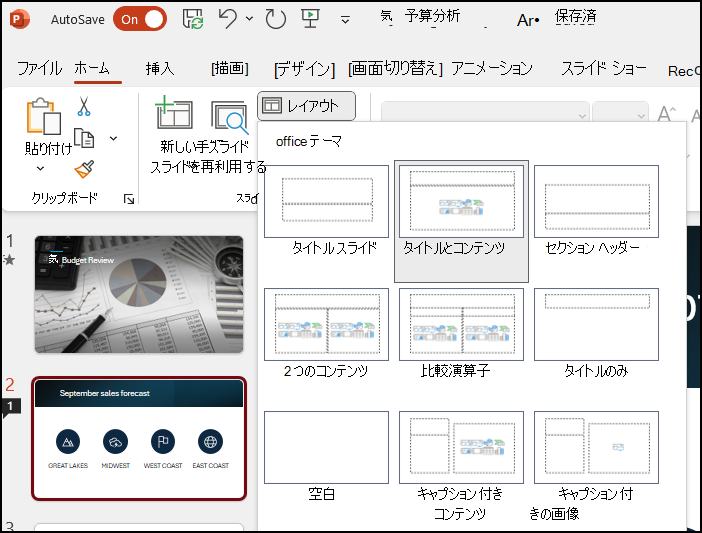This screenshot has width=702, height=533.
Task: Select the ホーム tab
Action: [x=92, y=68]
